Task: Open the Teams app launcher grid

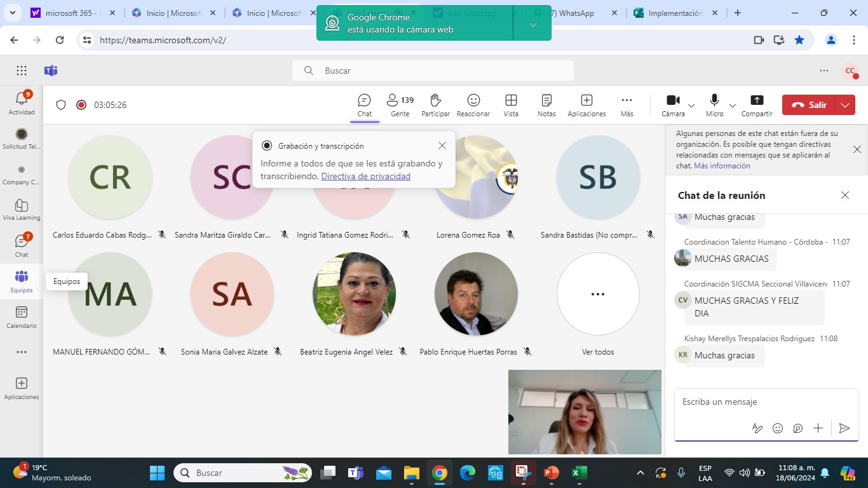Action: point(22,71)
